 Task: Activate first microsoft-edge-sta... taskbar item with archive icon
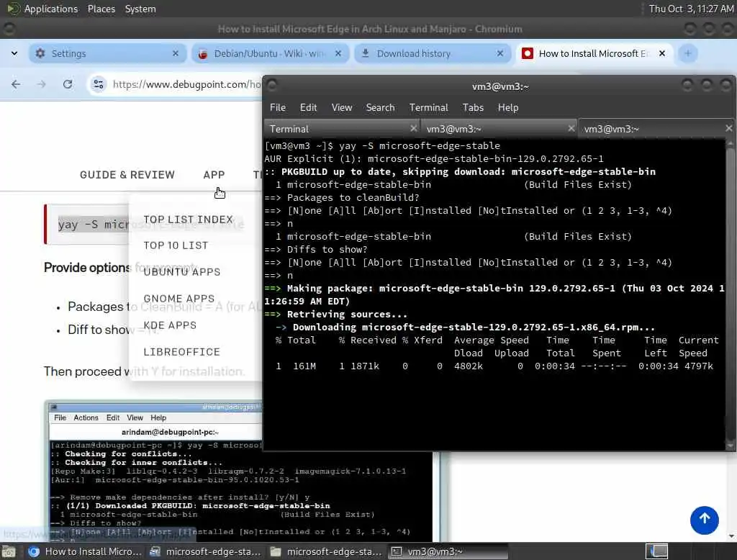205,551
